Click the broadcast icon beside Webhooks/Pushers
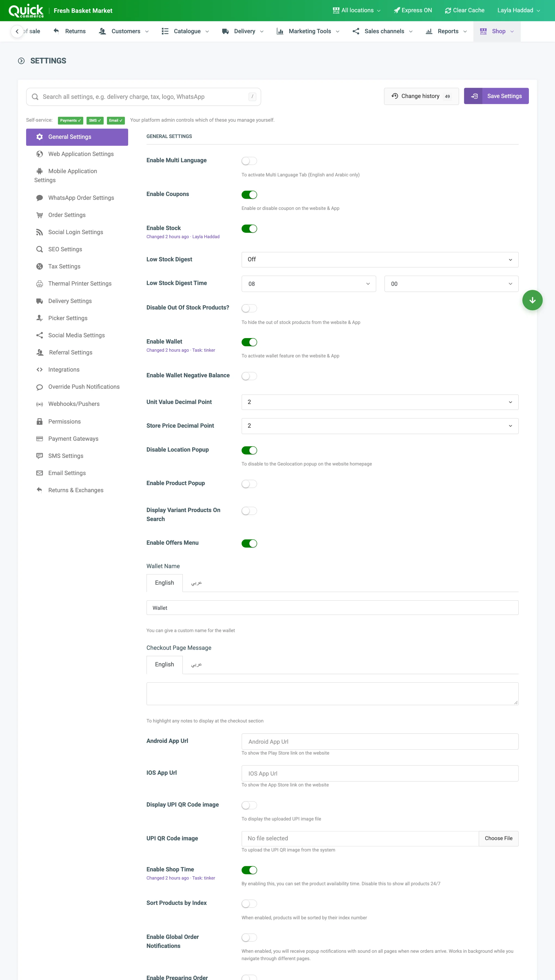Viewport: 555px width, 980px height. pos(40,404)
